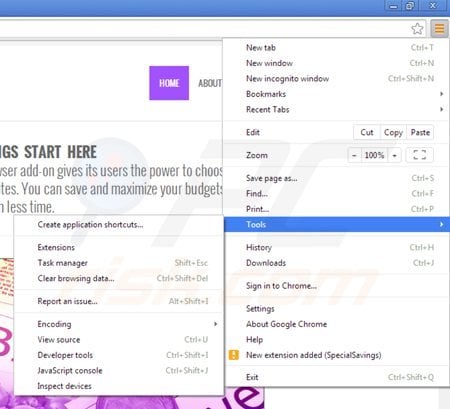
Task: Select Clear browsing data...
Action: pyautogui.click(x=119, y=278)
